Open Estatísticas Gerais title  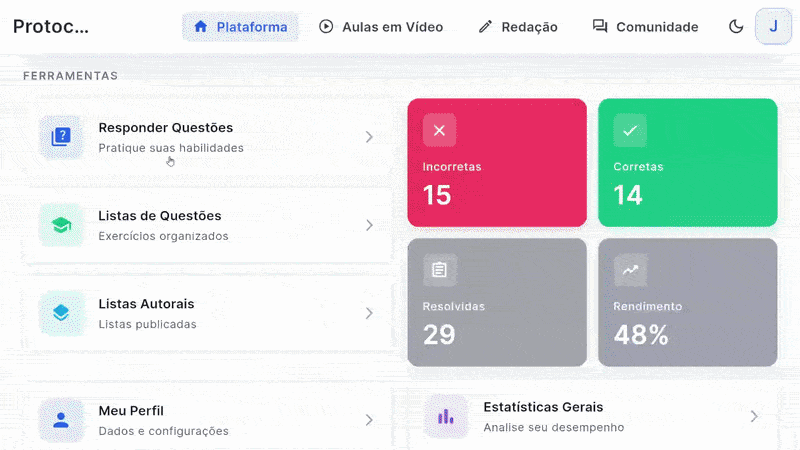[x=543, y=407]
